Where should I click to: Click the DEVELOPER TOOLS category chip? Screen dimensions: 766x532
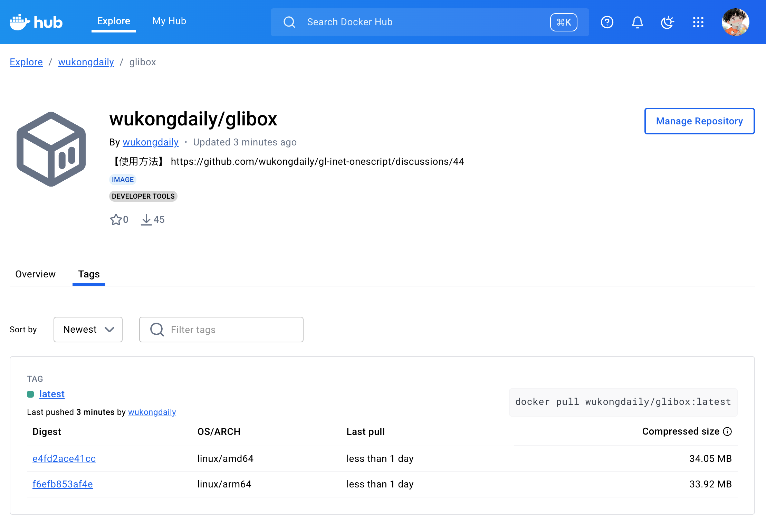click(x=143, y=196)
